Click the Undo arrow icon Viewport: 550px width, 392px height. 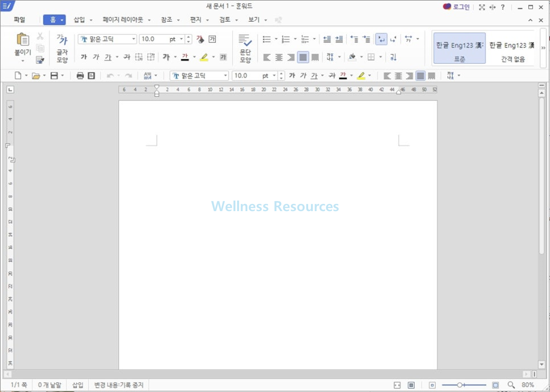coord(110,75)
